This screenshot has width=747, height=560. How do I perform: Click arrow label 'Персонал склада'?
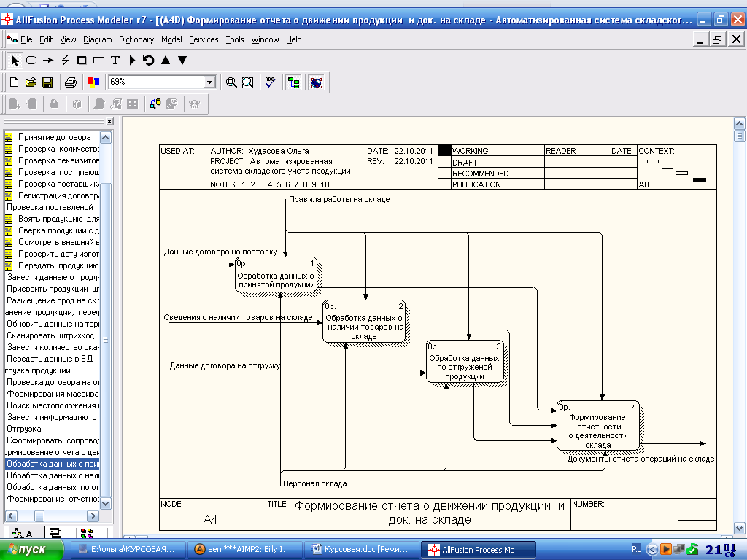pyautogui.click(x=315, y=484)
